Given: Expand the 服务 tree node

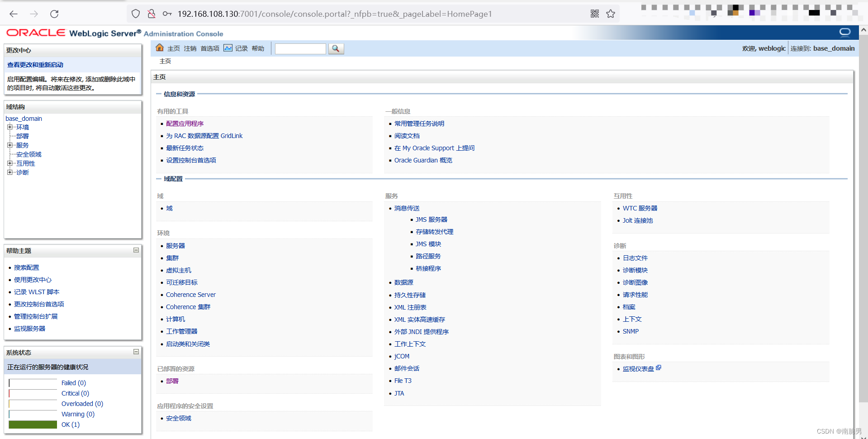Looking at the screenshot, I should (10, 145).
